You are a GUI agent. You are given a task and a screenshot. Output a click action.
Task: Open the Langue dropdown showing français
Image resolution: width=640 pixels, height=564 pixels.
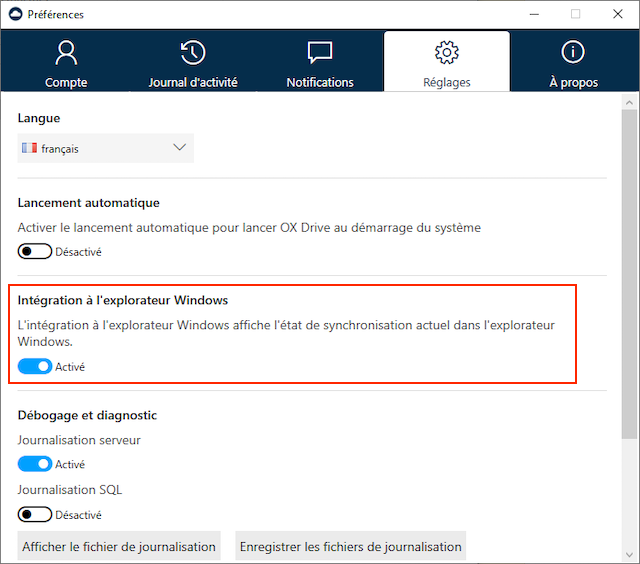click(105, 148)
